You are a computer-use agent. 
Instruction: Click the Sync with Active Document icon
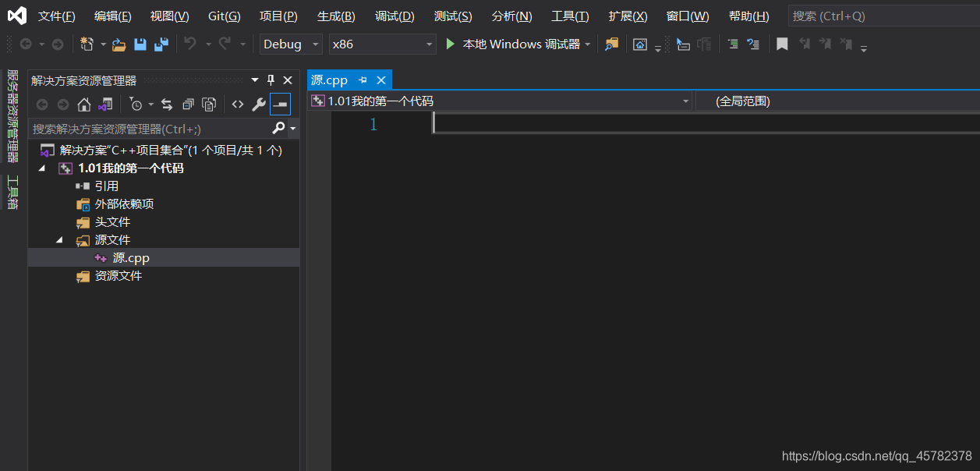point(167,104)
